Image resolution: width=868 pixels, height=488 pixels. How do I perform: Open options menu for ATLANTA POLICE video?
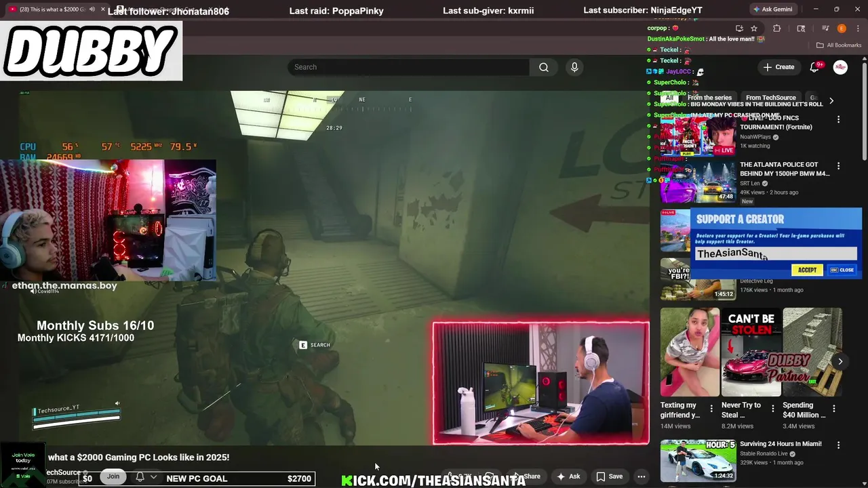(x=838, y=165)
